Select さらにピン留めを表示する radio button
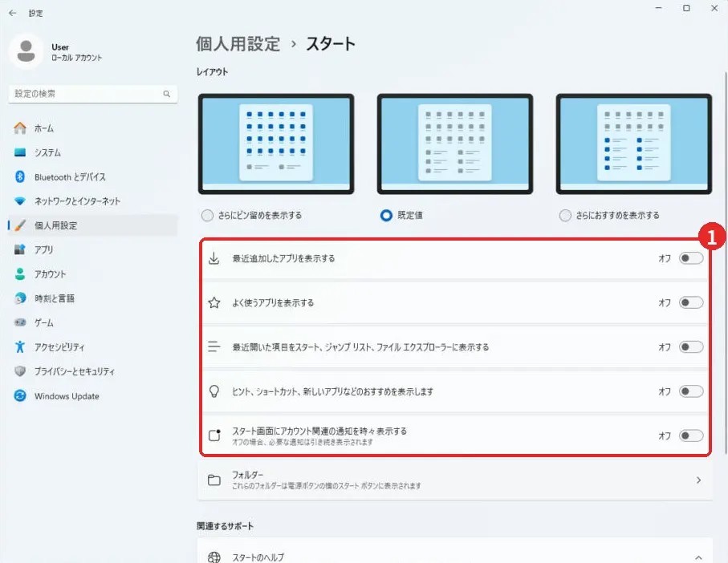The image size is (728, 563). point(207,215)
